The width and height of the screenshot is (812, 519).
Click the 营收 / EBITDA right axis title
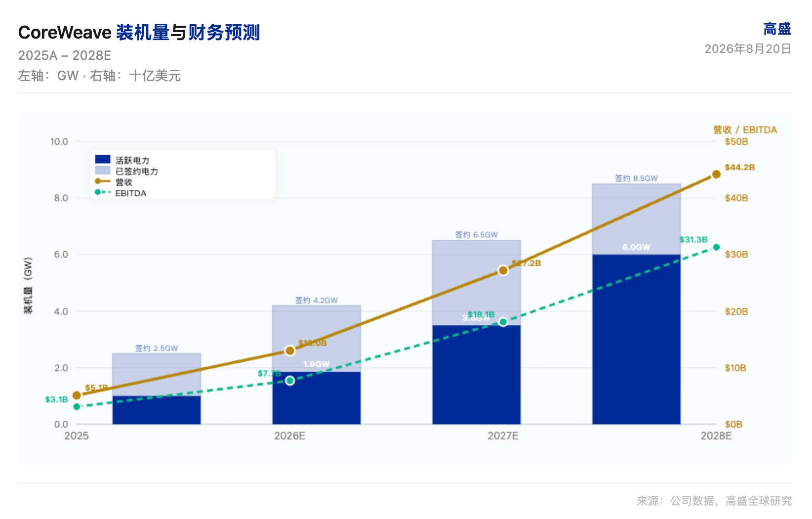(x=745, y=130)
